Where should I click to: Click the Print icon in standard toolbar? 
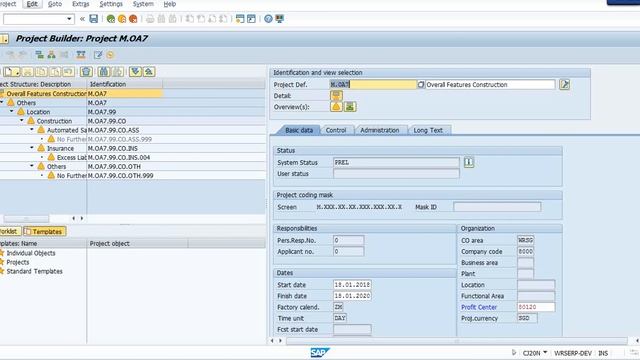[150, 19]
